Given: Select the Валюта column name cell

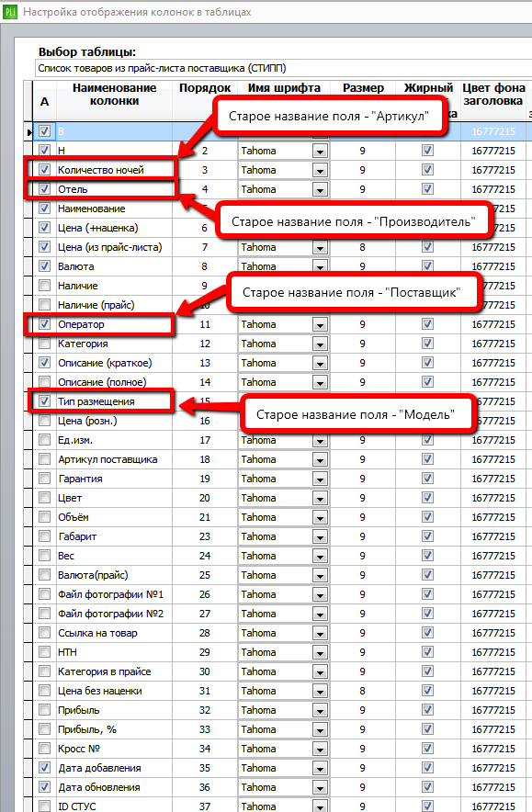Looking at the screenshot, I should click(114, 266).
